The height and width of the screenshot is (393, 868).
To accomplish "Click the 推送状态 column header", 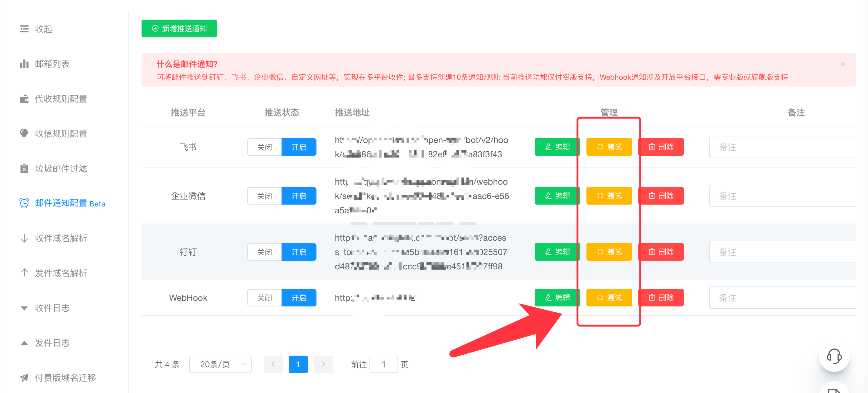I will pyautogui.click(x=282, y=113).
